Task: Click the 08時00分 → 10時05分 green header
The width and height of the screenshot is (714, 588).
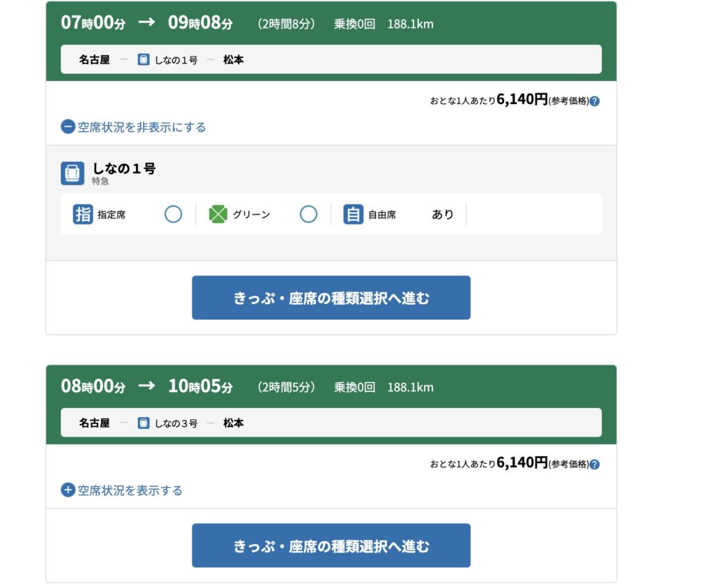Action: tap(331, 386)
